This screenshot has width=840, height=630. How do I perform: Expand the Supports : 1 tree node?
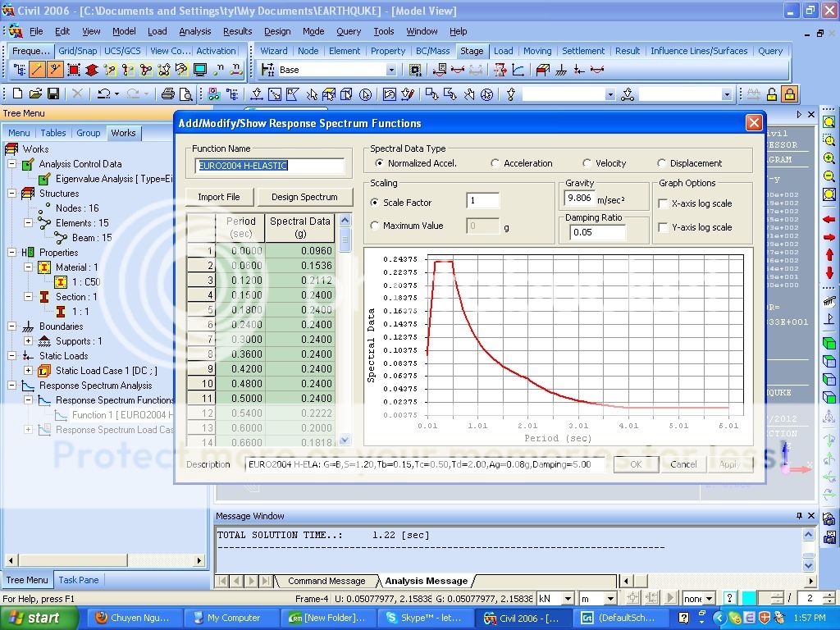[x=29, y=341]
